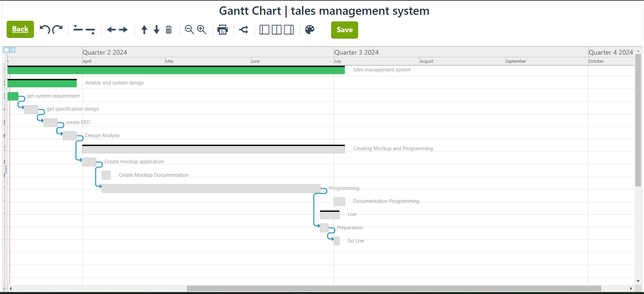The image size is (644, 294).
Task: Select the get system requirement task bar
Action: [13, 96]
